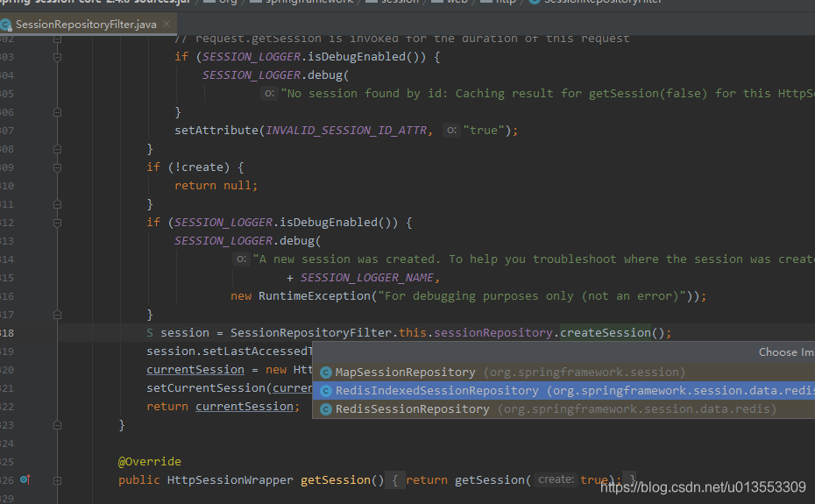Click the 'return null;' statement
The height and width of the screenshot is (504, 815).
point(216,186)
